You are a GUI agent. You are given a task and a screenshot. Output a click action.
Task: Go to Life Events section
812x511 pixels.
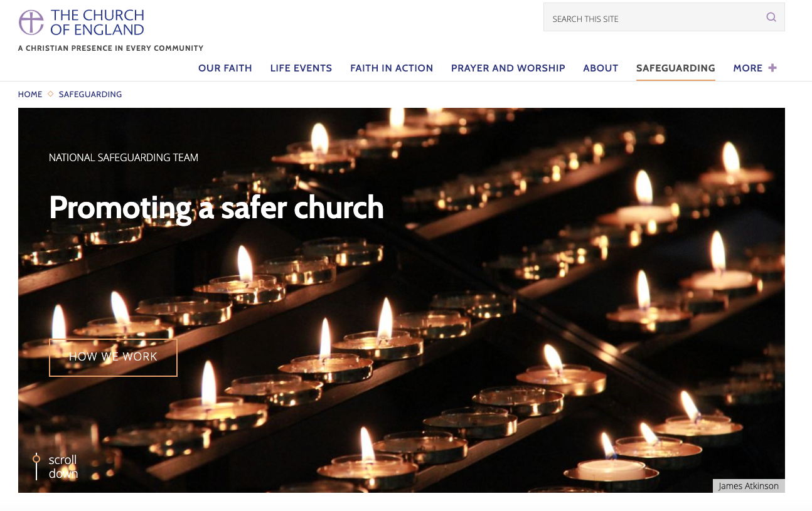[x=301, y=68]
